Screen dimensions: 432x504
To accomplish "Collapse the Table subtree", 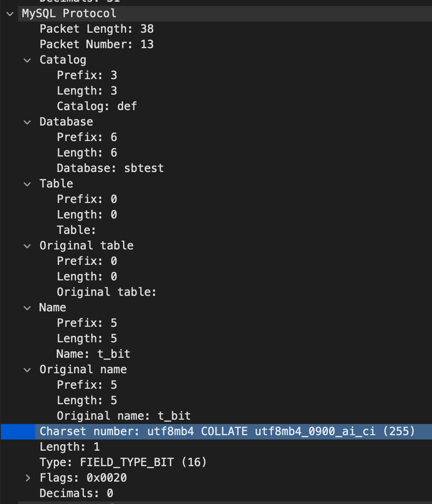I will tap(27, 184).
